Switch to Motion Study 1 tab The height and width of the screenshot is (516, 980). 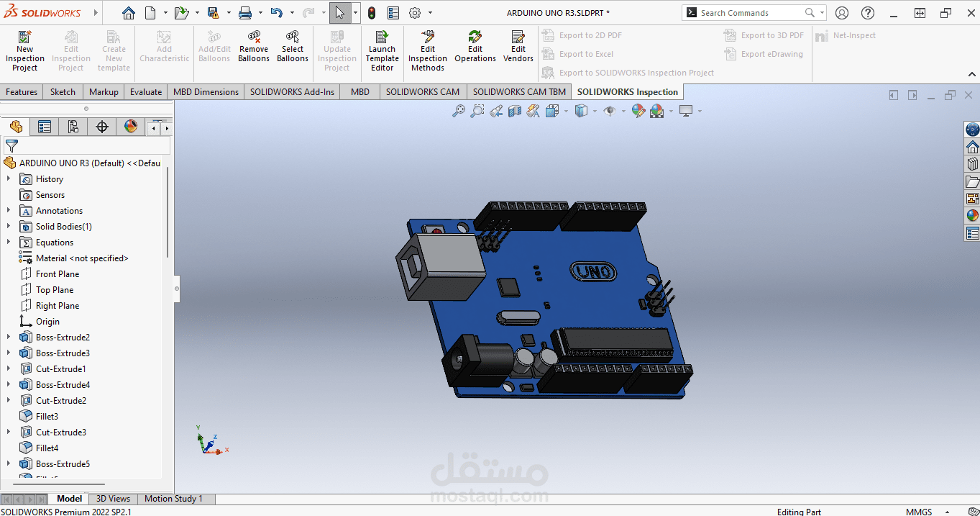pyautogui.click(x=173, y=499)
